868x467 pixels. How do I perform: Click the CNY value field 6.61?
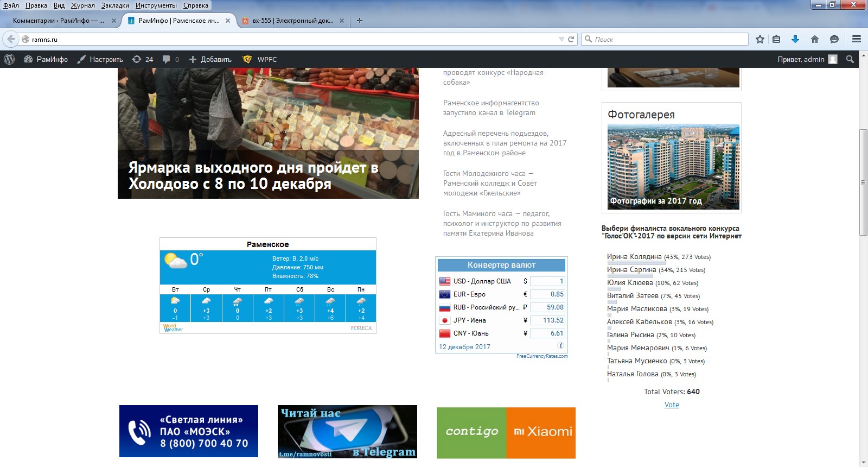pos(547,333)
